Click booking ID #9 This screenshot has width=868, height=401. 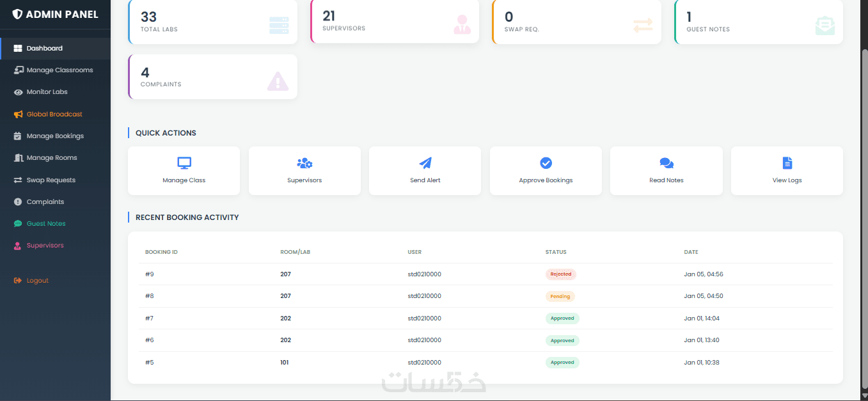[150, 274]
